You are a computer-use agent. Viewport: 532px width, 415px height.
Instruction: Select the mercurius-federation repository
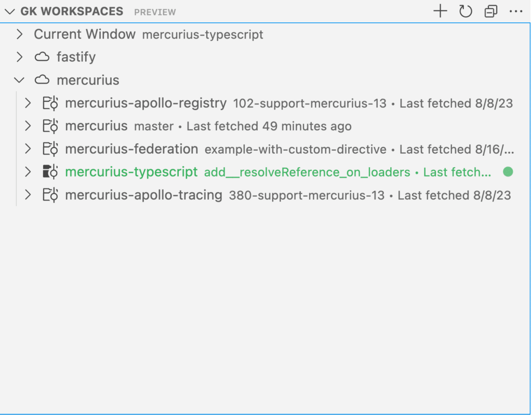coord(131,149)
